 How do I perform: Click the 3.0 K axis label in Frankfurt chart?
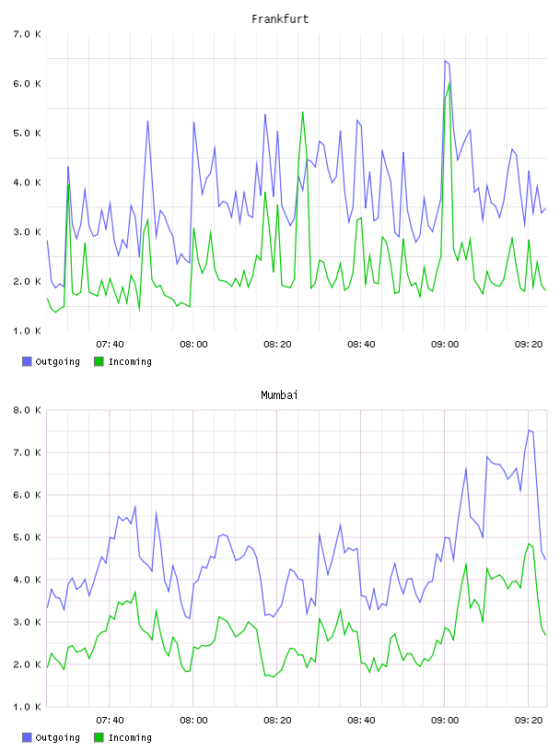pos(27,231)
